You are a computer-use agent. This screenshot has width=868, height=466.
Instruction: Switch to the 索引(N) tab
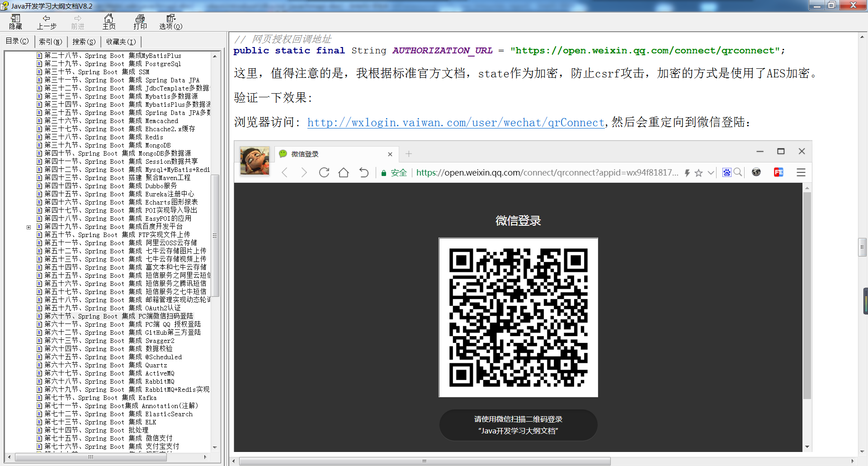point(50,42)
